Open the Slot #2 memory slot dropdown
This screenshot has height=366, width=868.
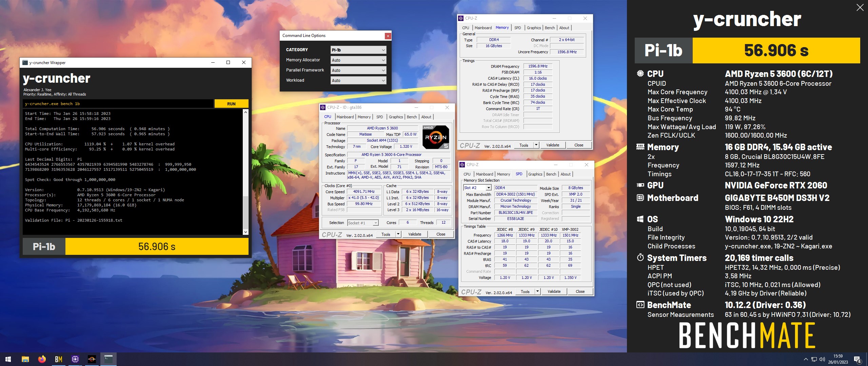(477, 188)
